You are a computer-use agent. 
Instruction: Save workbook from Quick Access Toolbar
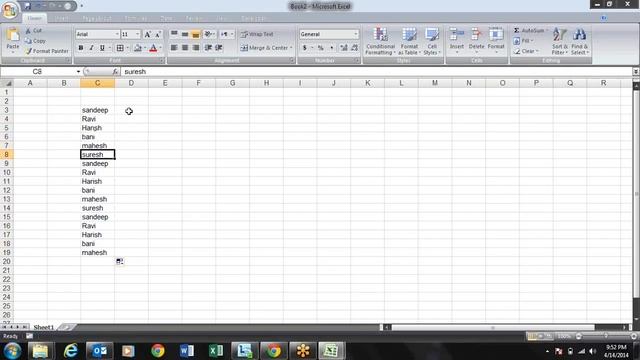tap(27, 6)
